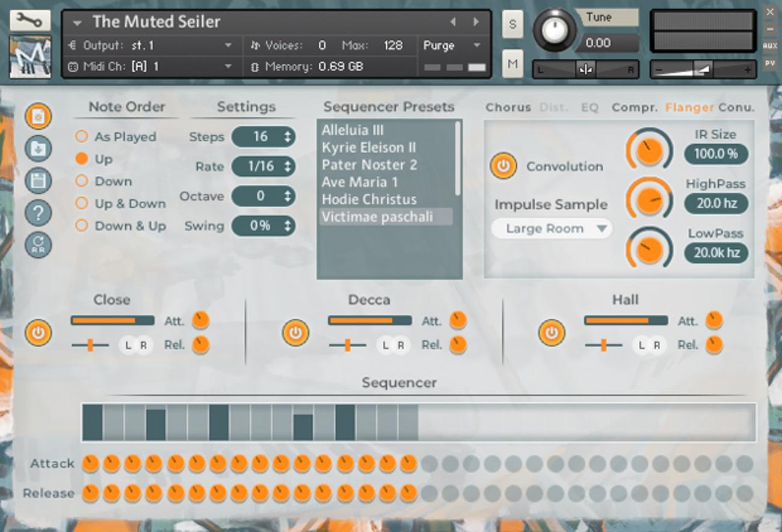Viewport: 782px width, 532px height.
Task: Select Ave Maria 1 sequencer preset
Action: (x=387, y=182)
